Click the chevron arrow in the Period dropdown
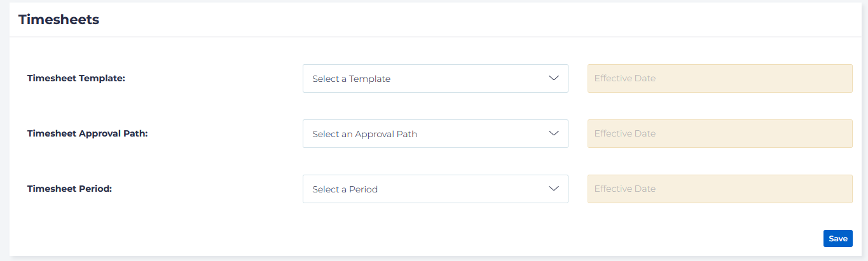 pos(553,189)
